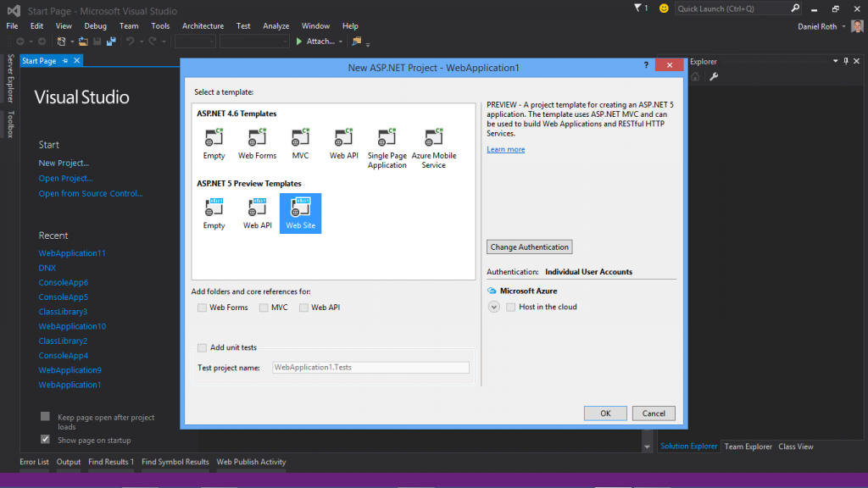Click the Find in Files toolbar icon
The height and width of the screenshot is (488, 868).
coord(357,42)
